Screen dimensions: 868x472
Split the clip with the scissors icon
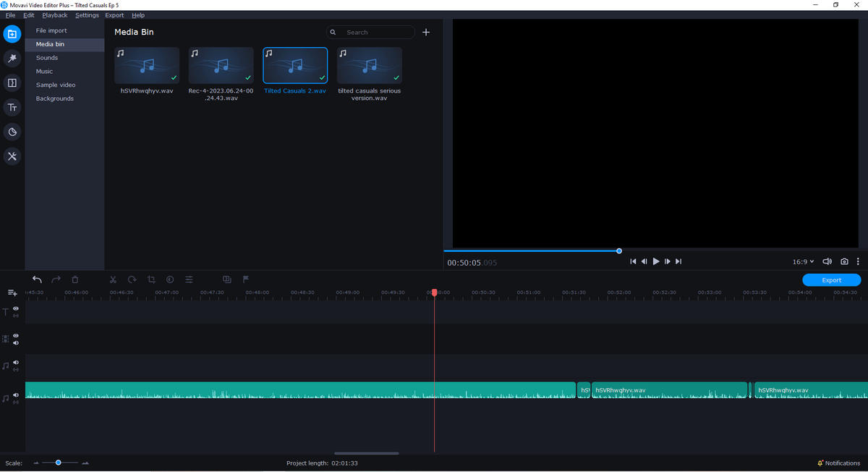pyautogui.click(x=113, y=279)
